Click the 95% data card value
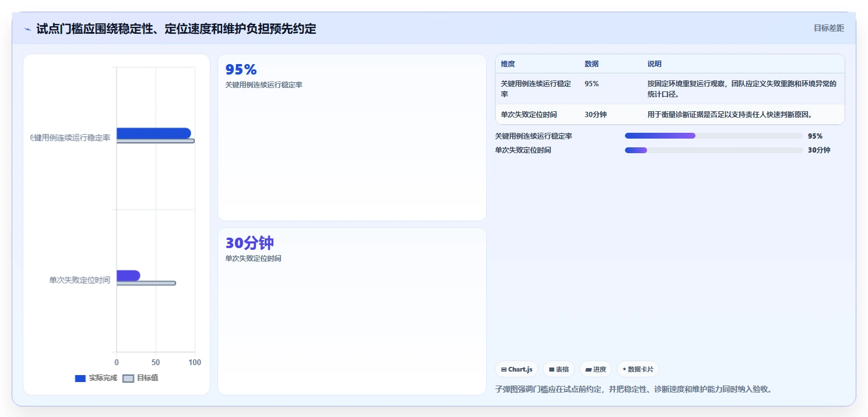Image resolution: width=868 pixels, height=417 pixels. (x=241, y=70)
